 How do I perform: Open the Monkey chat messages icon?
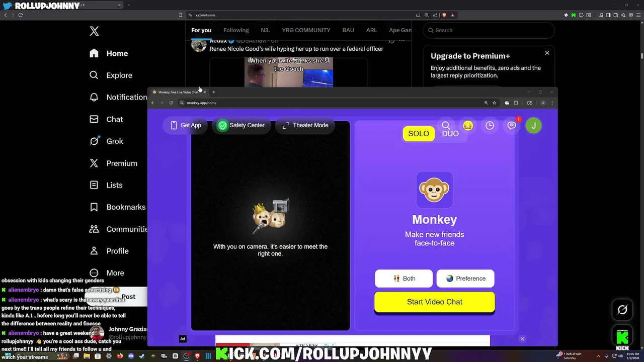click(x=512, y=126)
